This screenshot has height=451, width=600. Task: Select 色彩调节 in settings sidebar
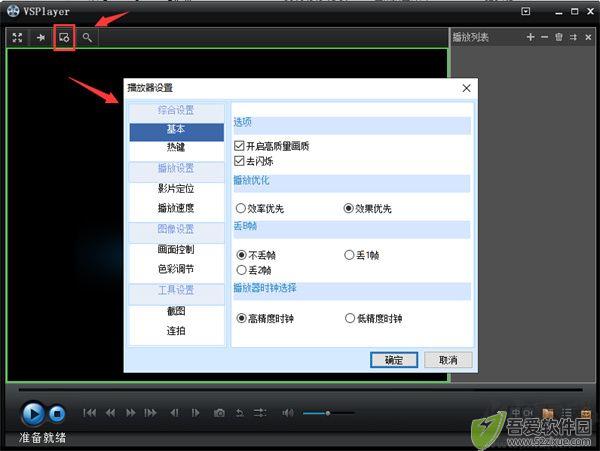(x=176, y=269)
